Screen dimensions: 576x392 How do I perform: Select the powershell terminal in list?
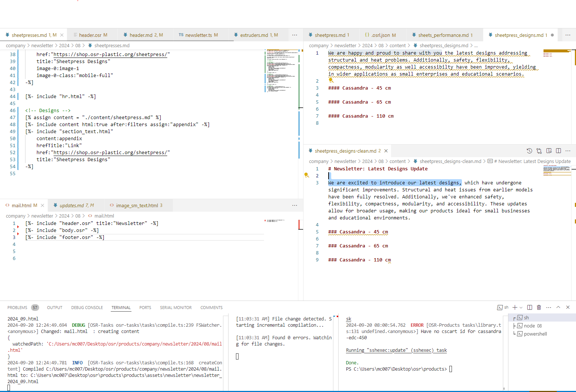pyautogui.click(x=535, y=334)
